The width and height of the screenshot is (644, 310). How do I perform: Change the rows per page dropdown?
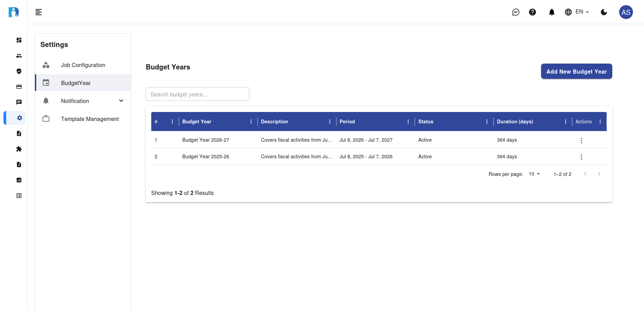click(534, 174)
